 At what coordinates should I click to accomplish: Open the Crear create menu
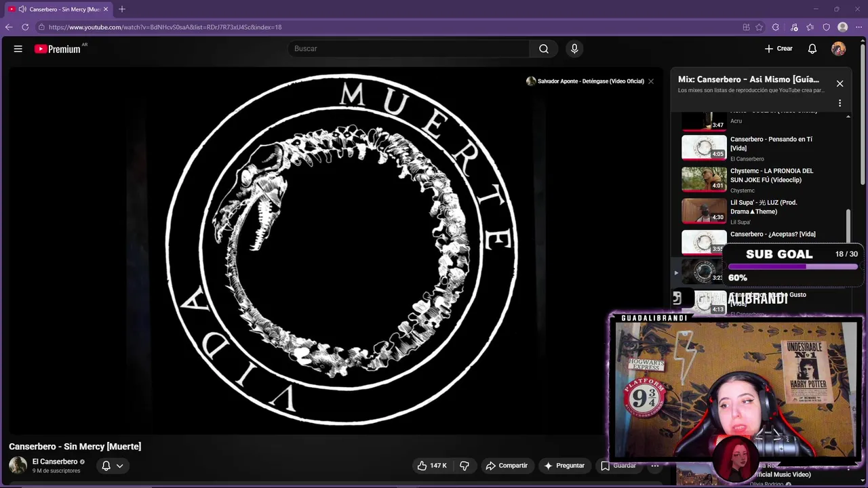click(778, 49)
